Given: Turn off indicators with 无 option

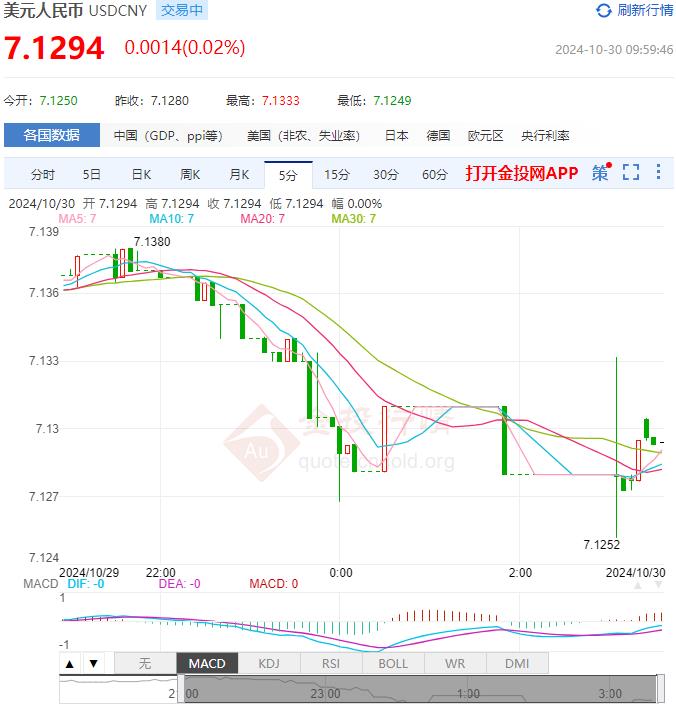Looking at the screenshot, I should point(145,663).
